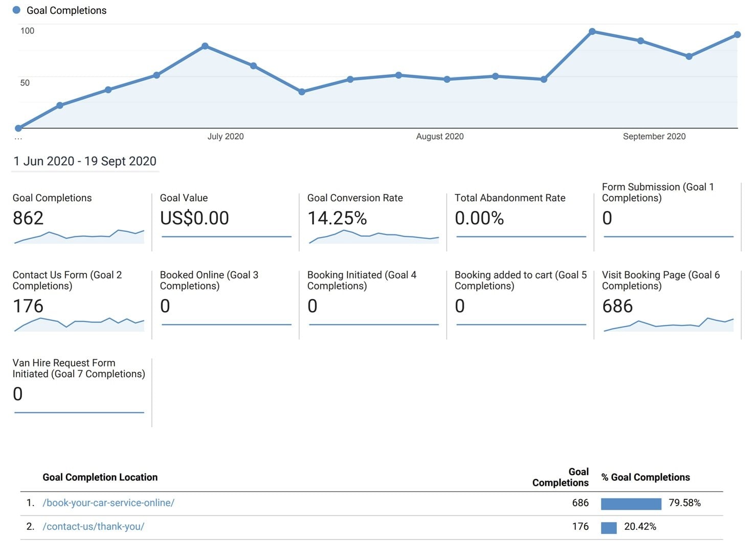The width and height of the screenshot is (756, 544).
Task: Click the 176 completions cell in row 2
Action: [x=580, y=527]
